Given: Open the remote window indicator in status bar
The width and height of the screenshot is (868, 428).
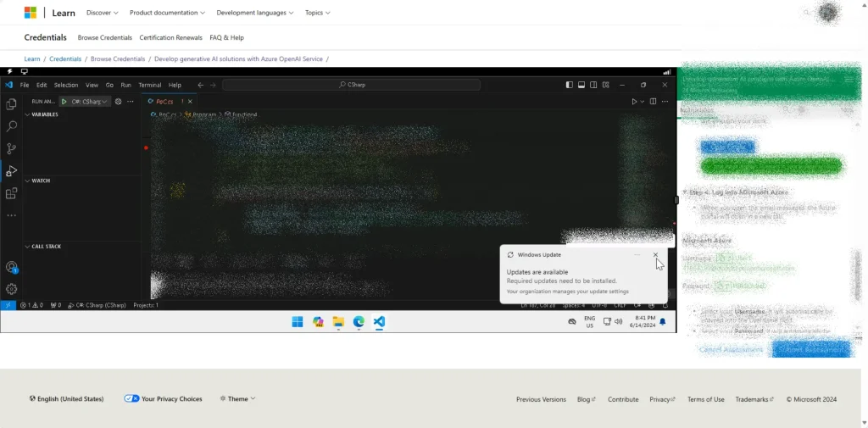Looking at the screenshot, I should coord(8,305).
